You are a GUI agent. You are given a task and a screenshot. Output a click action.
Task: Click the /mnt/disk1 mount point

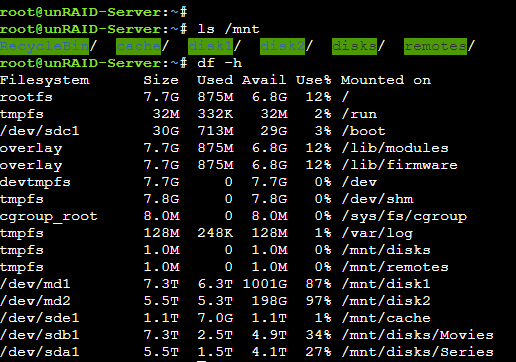(x=386, y=284)
